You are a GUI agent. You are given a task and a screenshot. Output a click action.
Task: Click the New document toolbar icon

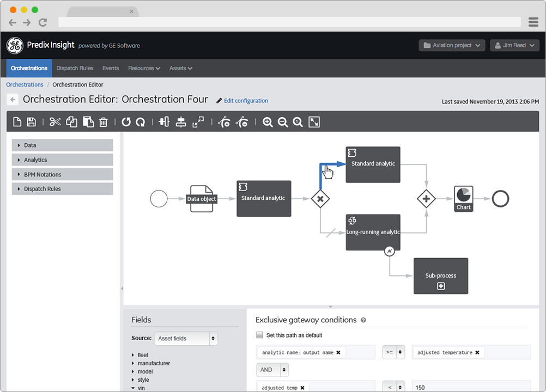click(x=17, y=122)
